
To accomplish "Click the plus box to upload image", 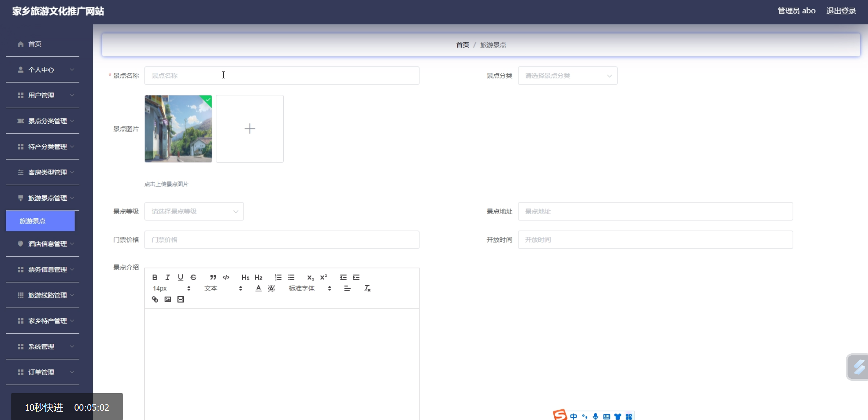I will [x=250, y=129].
